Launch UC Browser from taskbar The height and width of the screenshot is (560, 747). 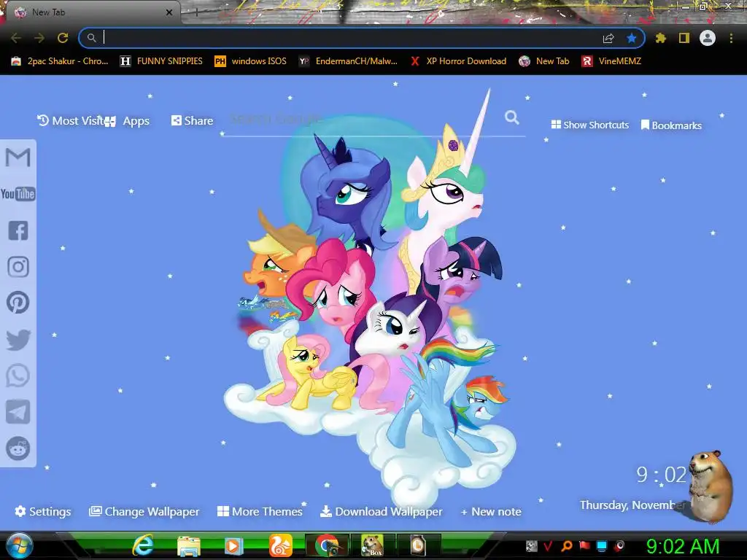[281, 545]
